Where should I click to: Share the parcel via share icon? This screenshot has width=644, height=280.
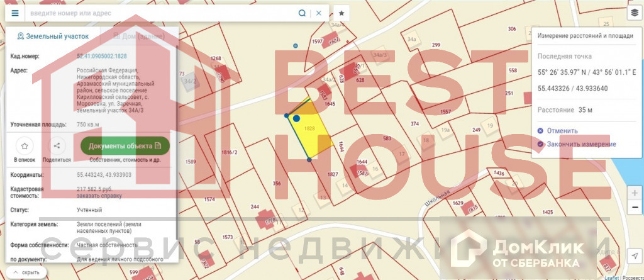(x=57, y=145)
